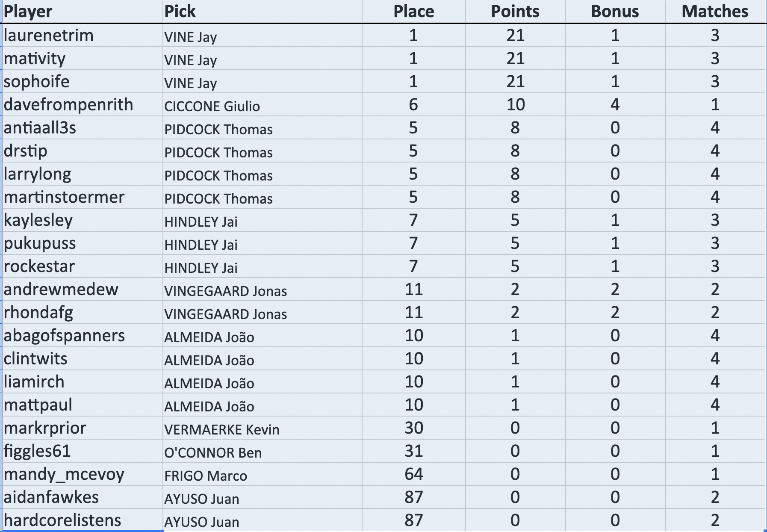Screen dimensions: 767x532
Task: Click the Bonus value 4 cell
Action: click(x=615, y=105)
